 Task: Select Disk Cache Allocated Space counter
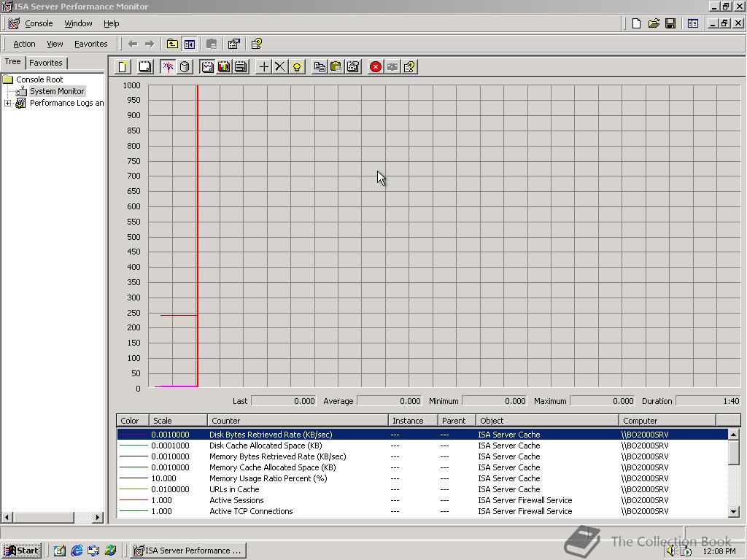click(422, 446)
